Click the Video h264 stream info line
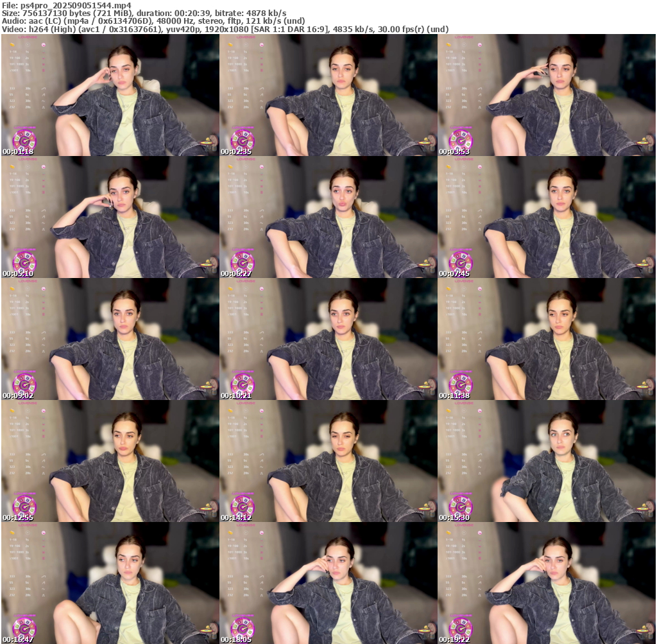 [225, 30]
